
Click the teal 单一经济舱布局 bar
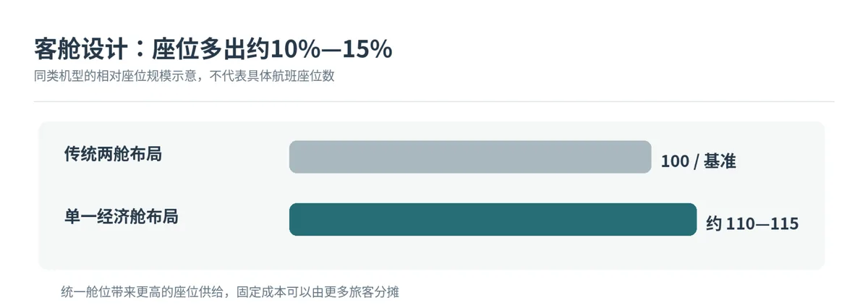click(493, 220)
